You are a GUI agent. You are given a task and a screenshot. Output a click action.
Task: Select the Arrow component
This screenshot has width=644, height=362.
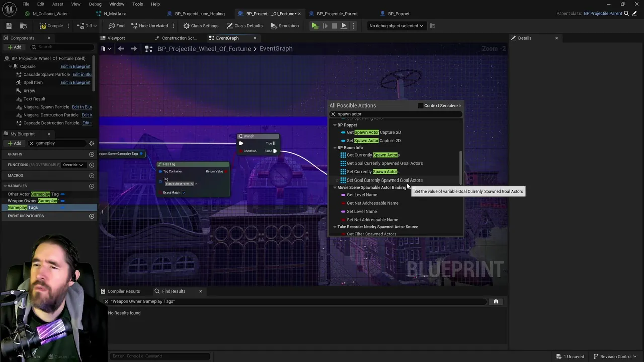coord(29,90)
